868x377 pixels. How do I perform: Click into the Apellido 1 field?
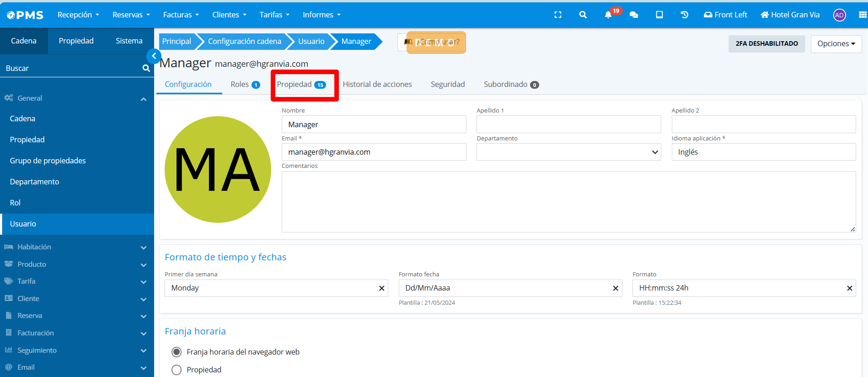[568, 124]
